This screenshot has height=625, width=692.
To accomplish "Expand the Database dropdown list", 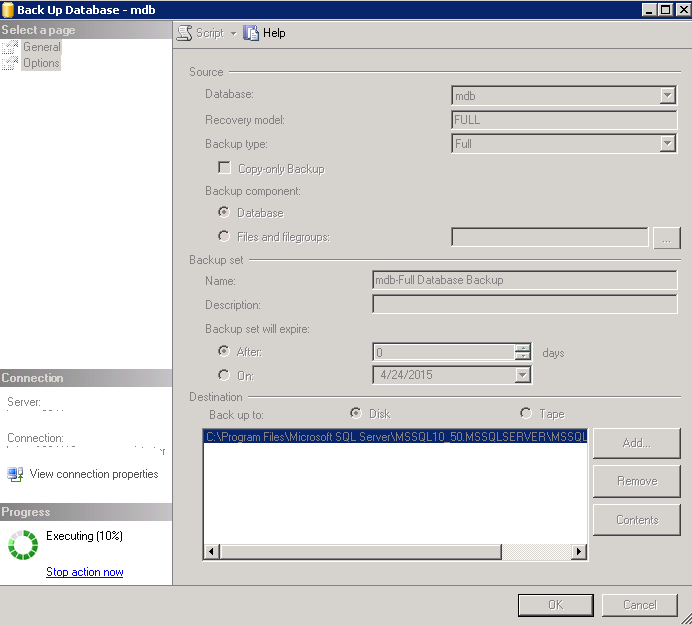I will [667, 96].
